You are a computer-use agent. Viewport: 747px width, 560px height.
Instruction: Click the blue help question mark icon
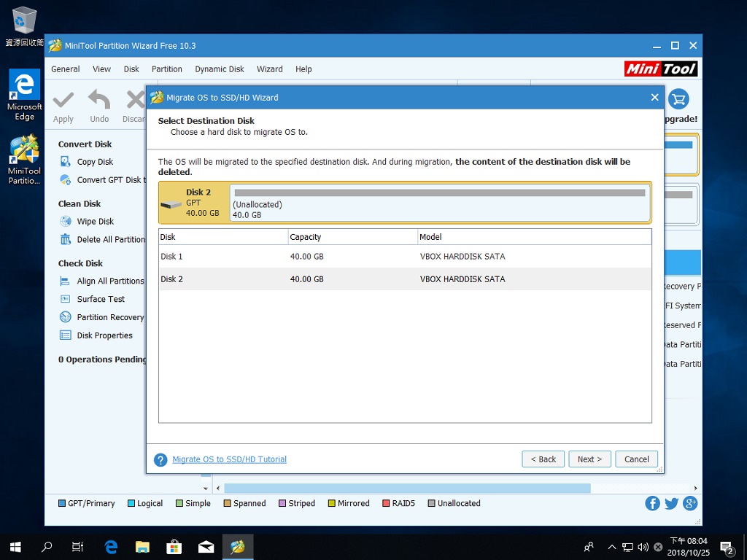coord(160,459)
